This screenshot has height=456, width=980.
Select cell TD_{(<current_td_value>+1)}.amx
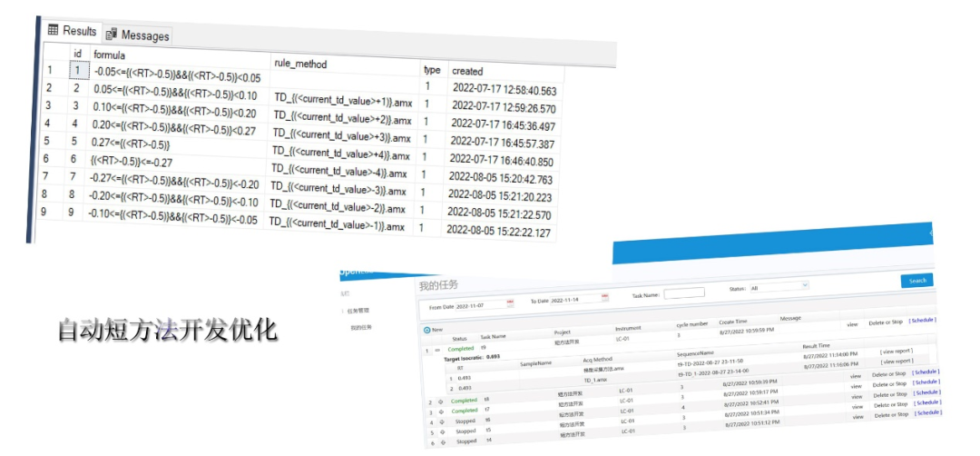coord(343,99)
